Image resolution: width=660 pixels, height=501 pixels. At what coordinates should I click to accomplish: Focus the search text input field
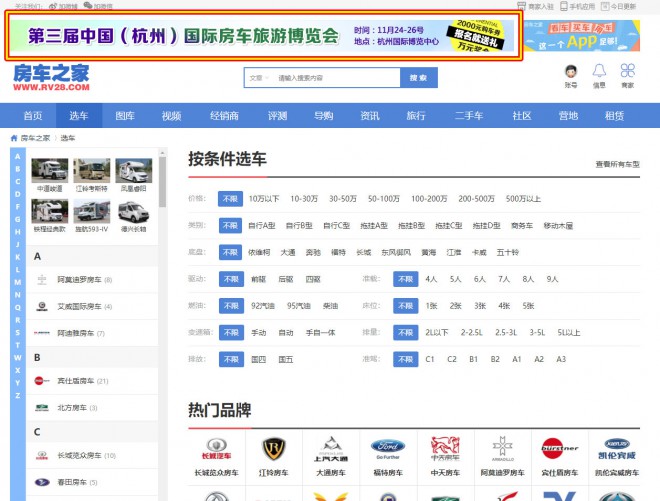pos(337,78)
